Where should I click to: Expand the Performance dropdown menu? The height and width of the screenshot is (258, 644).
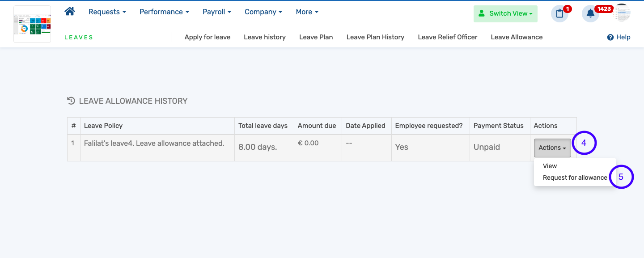(x=164, y=12)
